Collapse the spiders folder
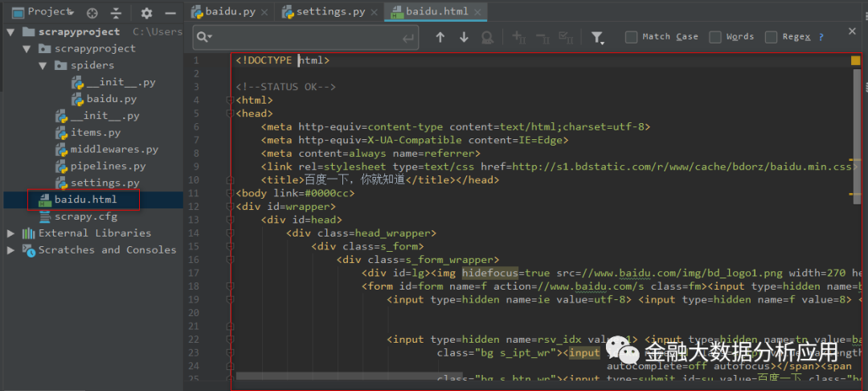The image size is (868, 391). coord(42,65)
